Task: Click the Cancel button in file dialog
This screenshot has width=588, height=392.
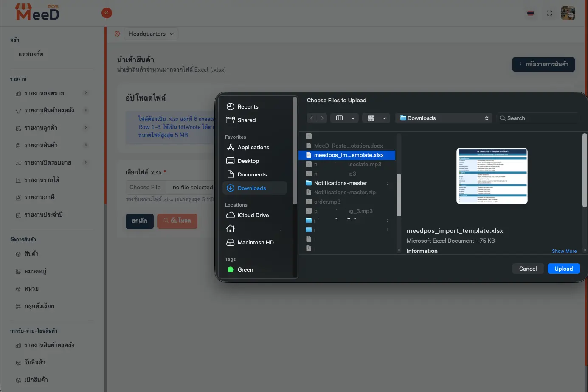Action: click(x=528, y=269)
